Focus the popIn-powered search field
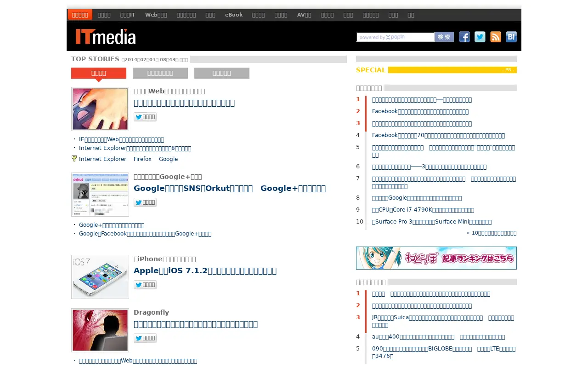This screenshot has width=588, height=368. click(396, 37)
